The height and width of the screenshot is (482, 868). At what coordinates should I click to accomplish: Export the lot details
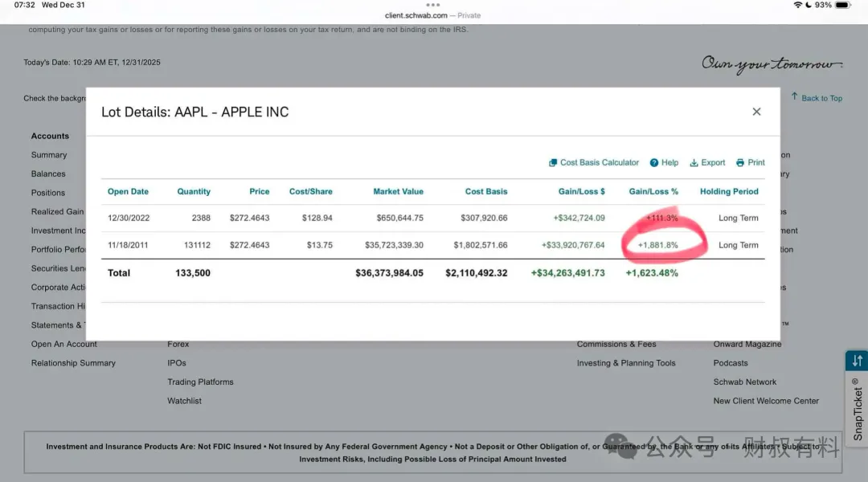(x=707, y=163)
